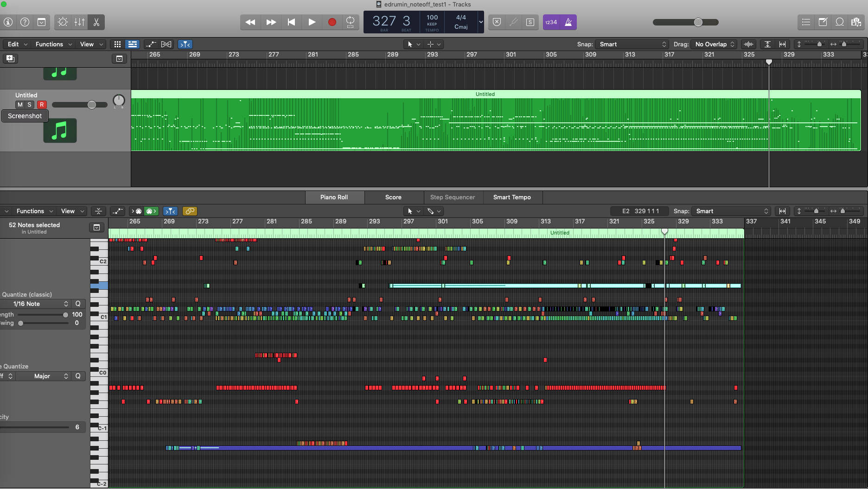The image size is (868, 489).
Task: Open Tracks area left-click tool menu
Action: [413, 44]
